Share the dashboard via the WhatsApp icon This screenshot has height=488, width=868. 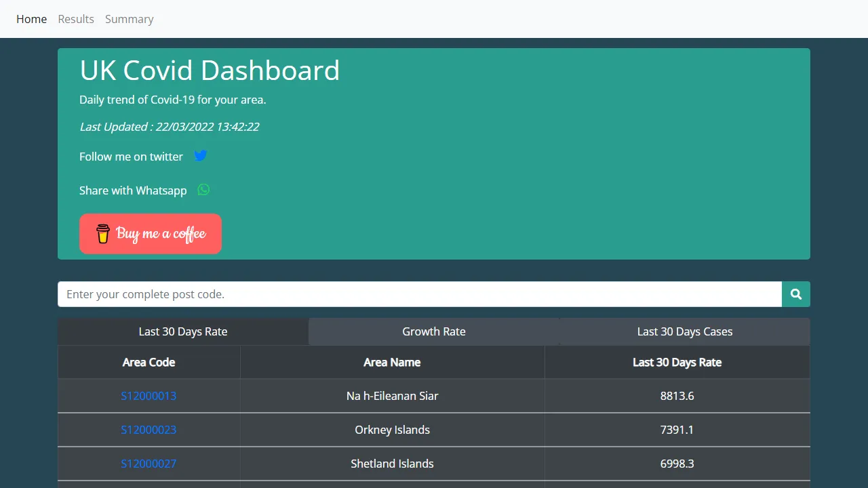click(203, 190)
